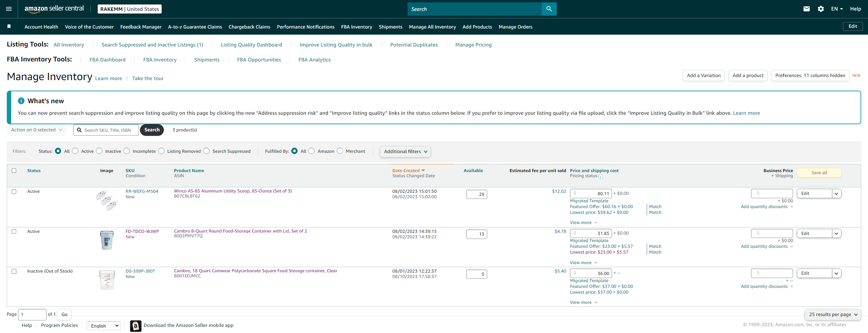Image resolution: width=868 pixels, height=333 pixels.
Task: Click the RAKEMM United States account switcher
Action: coord(130,9)
